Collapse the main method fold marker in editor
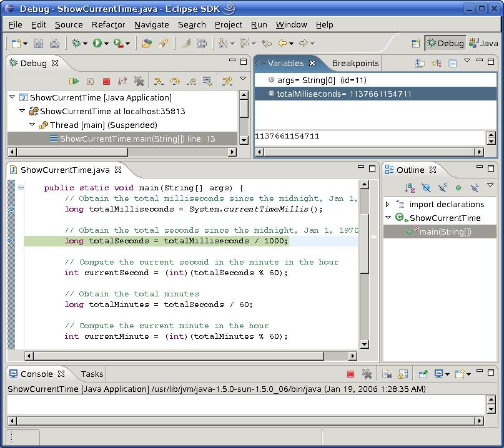504x448 pixels. click(x=21, y=187)
